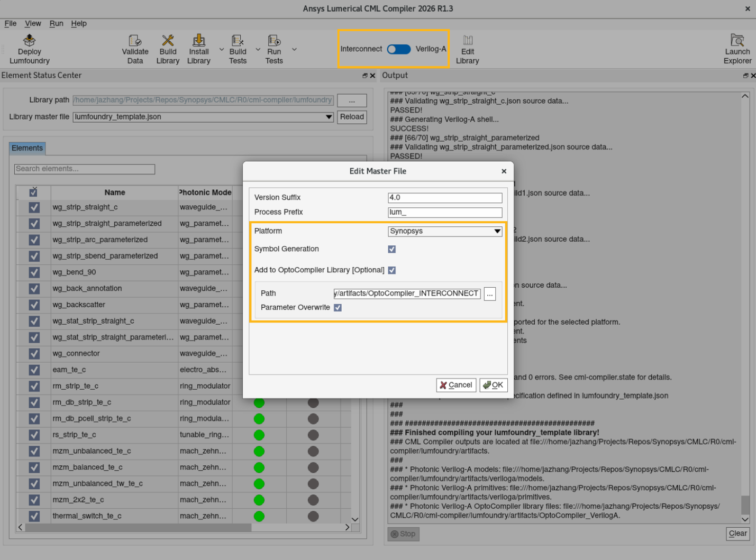Click the green status dot for thermal_switch_te_c
This screenshot has width=756, height=560.
(x=259, y=516)
